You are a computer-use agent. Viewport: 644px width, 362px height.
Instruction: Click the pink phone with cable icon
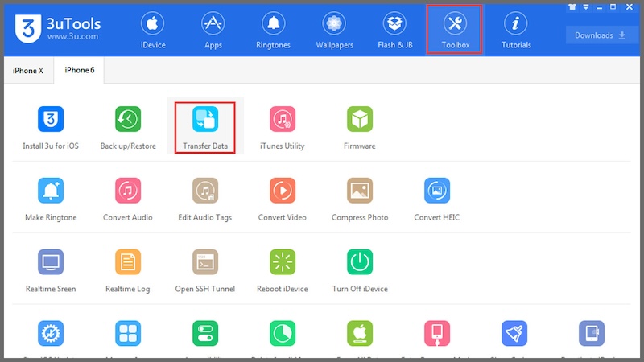(436, 333)
